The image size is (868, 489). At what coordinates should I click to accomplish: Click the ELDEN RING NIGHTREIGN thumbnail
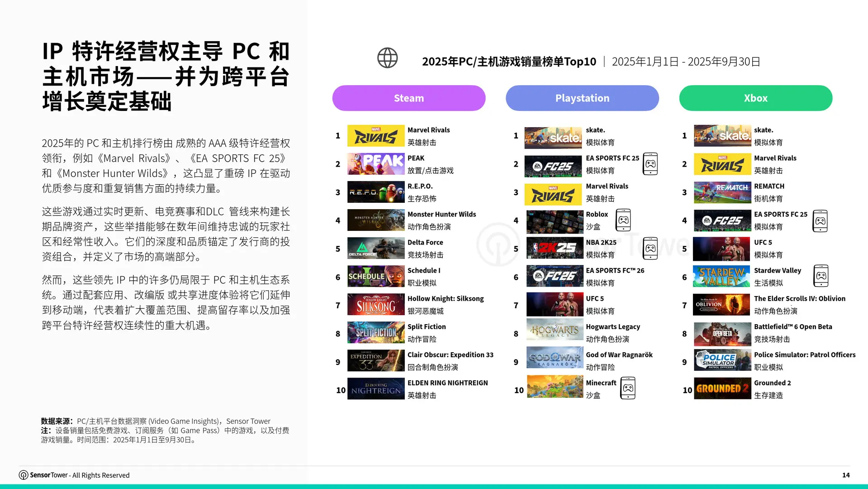(x=376, y=388)
